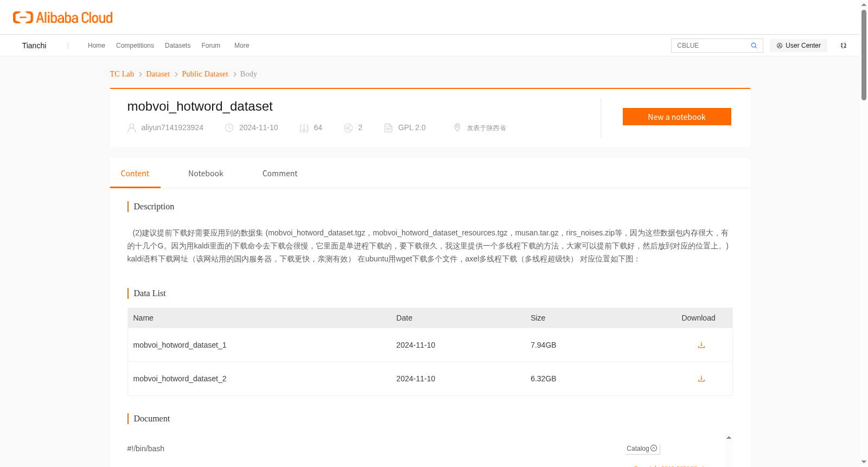Switch to the Comment tab
This screenshot has height=467, width=868.
pyautogui.click(x=280, y=174)
